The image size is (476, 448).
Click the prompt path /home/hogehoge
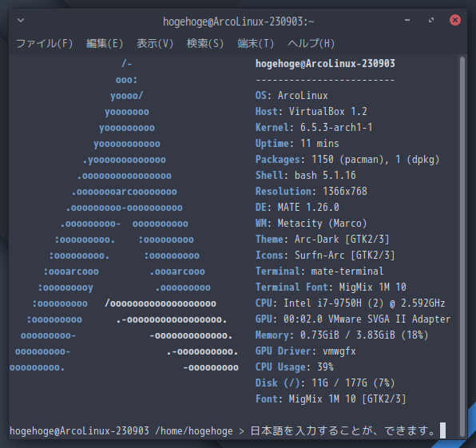click(194, 431)
